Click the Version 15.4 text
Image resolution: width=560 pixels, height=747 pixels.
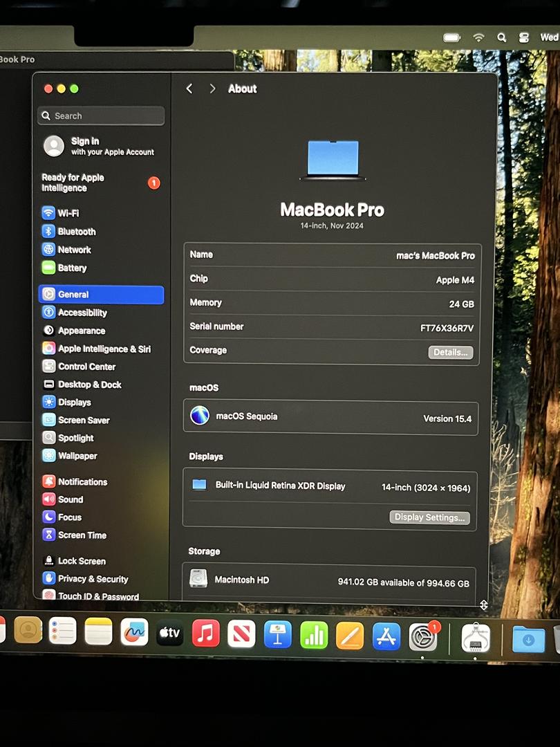(447, 418)
